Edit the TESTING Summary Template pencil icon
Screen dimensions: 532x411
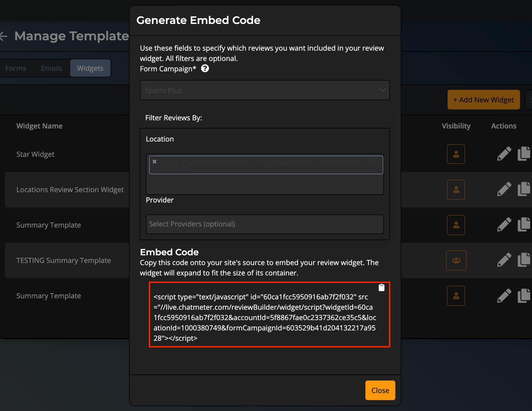pyautogui.click(x=504, y=260)
